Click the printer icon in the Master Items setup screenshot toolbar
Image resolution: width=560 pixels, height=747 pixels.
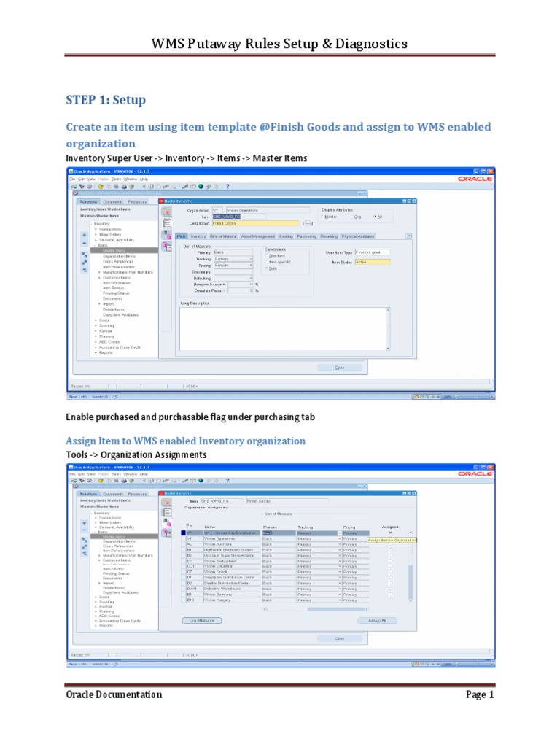point(124,186)
